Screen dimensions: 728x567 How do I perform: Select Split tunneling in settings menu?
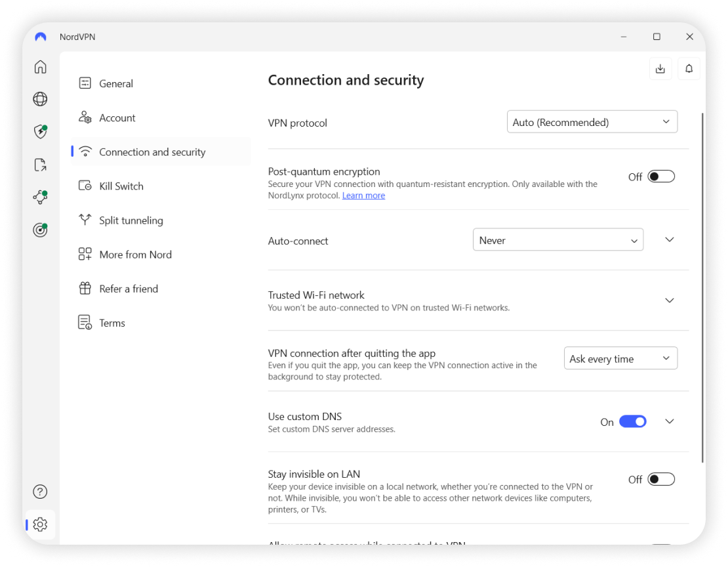[131, 220]
